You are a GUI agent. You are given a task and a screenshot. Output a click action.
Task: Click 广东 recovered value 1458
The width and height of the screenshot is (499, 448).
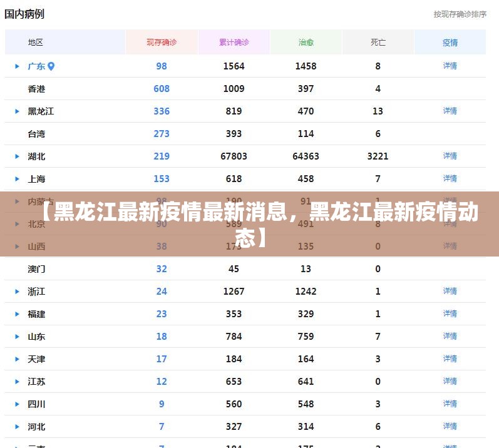306,66
